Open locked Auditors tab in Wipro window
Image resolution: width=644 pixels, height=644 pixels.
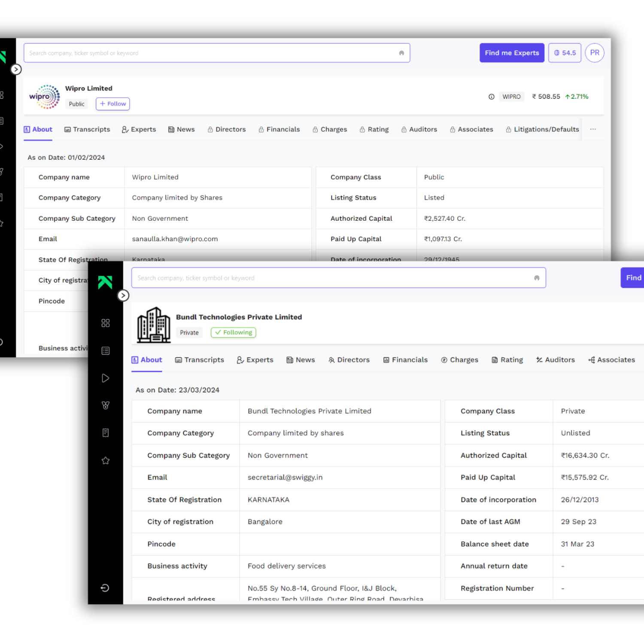[x=419, y=129]
